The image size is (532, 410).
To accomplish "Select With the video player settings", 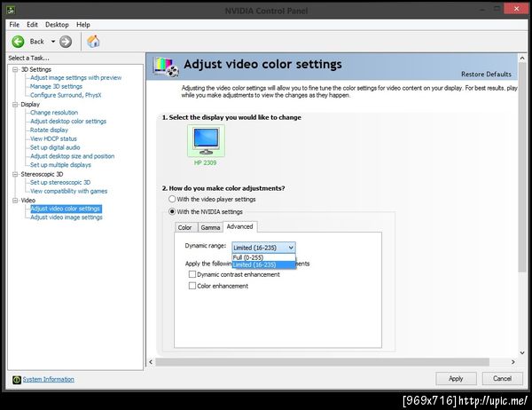I will click(x=172, y=199).
